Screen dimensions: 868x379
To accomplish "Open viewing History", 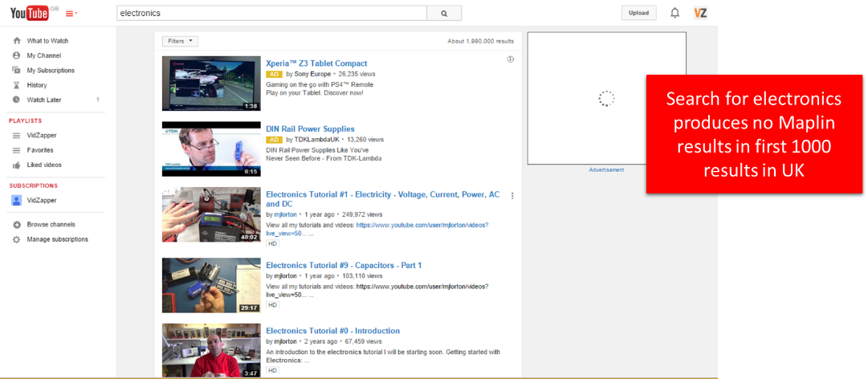I will tap(37, 85).
